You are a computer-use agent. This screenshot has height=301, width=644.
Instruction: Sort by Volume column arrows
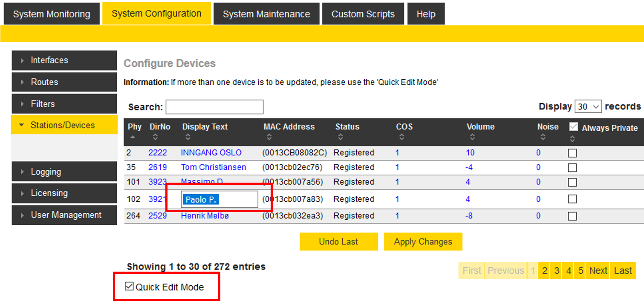tap(472, 137)
